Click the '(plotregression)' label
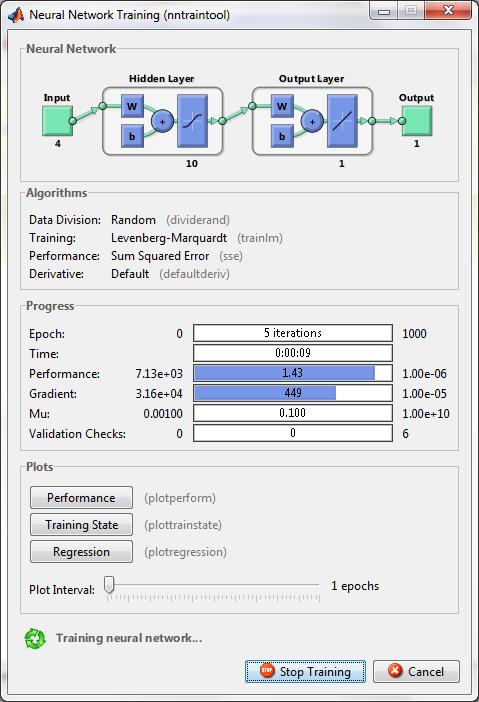Viewport: 479px width, 702px height. pos(185,552)
